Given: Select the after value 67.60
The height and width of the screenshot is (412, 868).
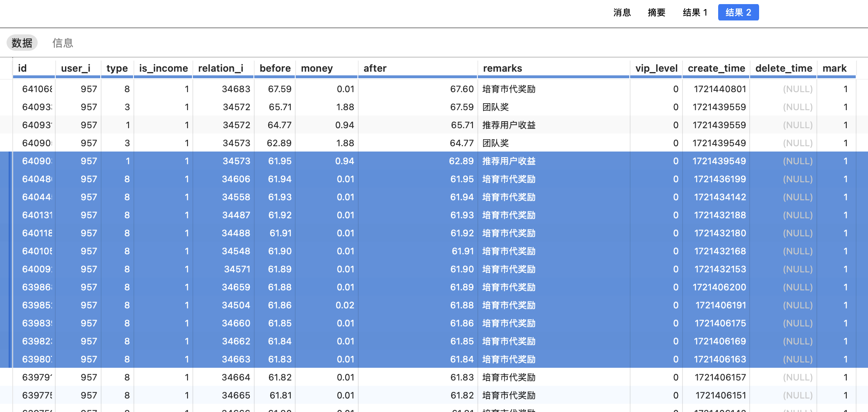Looking at the screenshot, I should 462,89.
